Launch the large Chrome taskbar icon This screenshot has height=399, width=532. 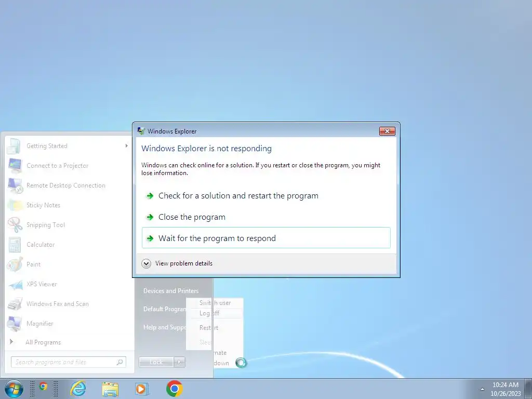tap(175, 389)
